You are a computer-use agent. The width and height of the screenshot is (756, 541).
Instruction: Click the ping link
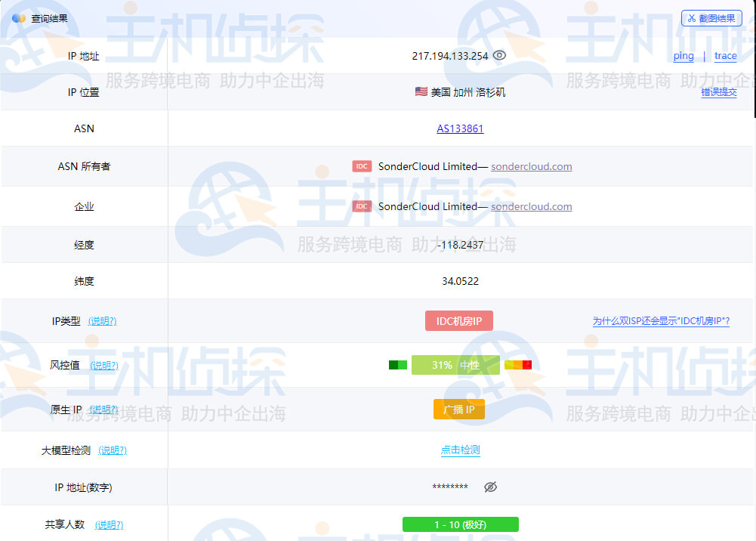click(x=683, y=56)
